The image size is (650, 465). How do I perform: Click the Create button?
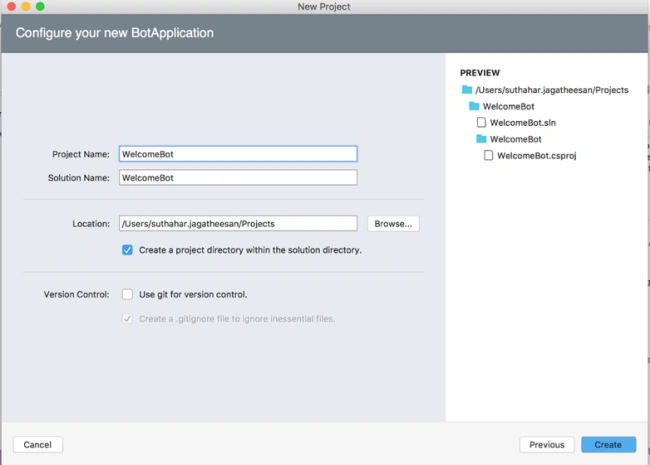608,445
